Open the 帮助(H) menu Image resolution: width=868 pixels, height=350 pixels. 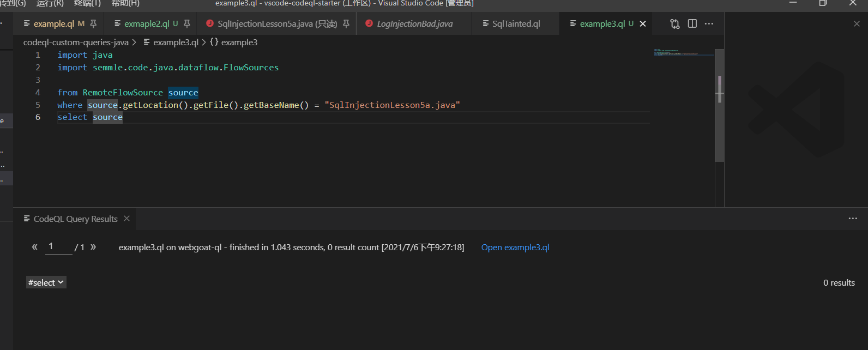(125, 3)
